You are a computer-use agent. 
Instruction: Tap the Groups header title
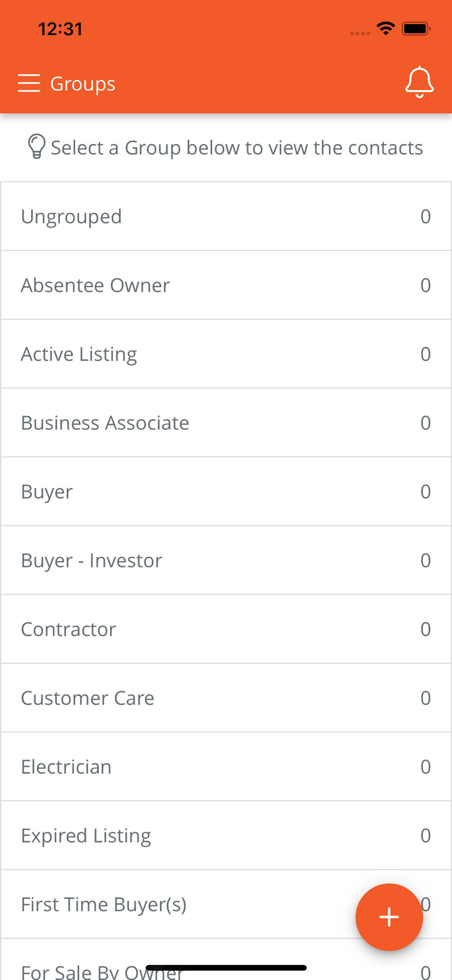click(x=83, y=84)
